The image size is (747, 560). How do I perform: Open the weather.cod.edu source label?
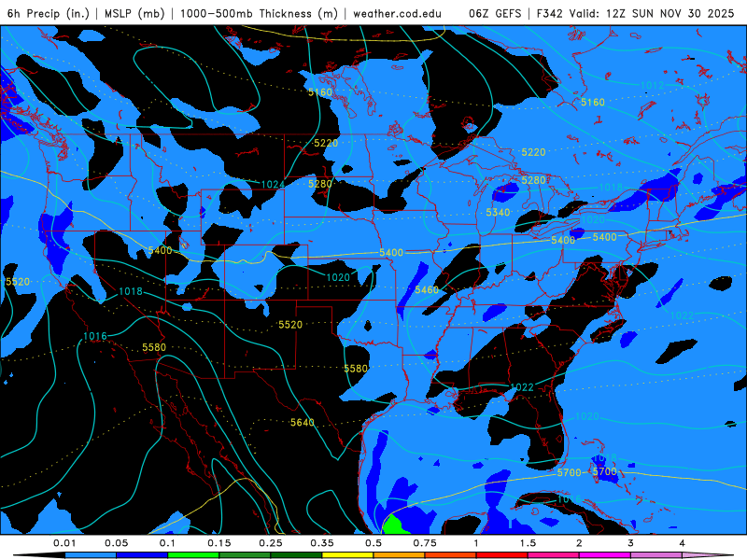click(x=398, y=13)
